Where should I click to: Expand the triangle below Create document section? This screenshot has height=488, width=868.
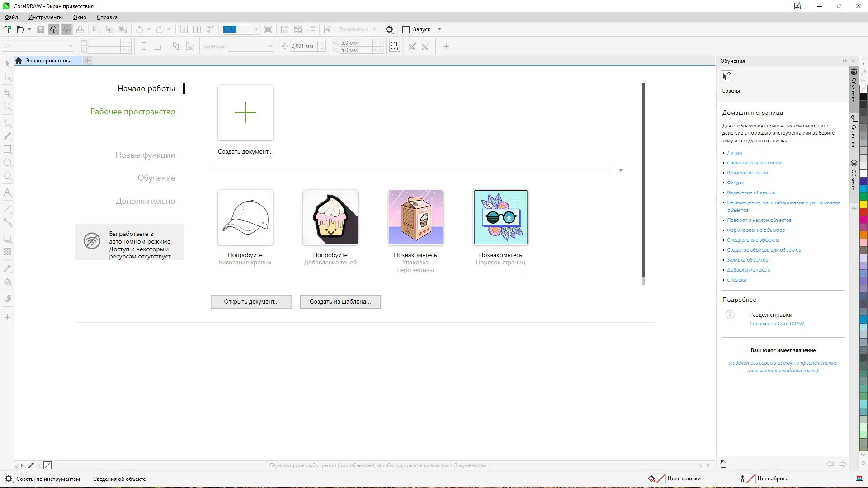click(x=621, y=170)
